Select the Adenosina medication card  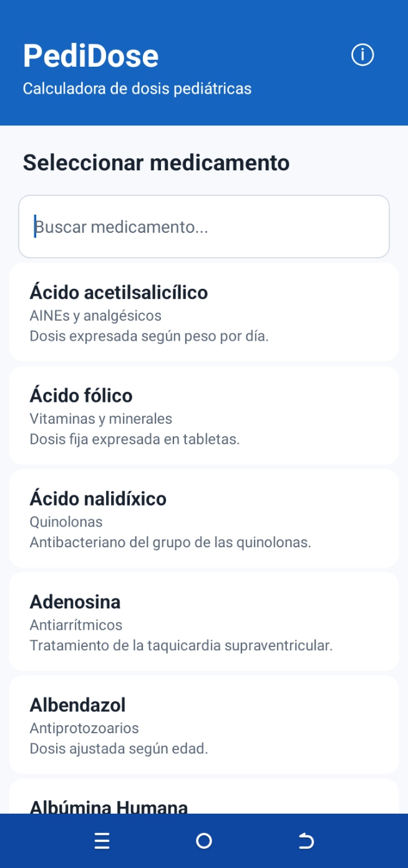coord(204,621)
